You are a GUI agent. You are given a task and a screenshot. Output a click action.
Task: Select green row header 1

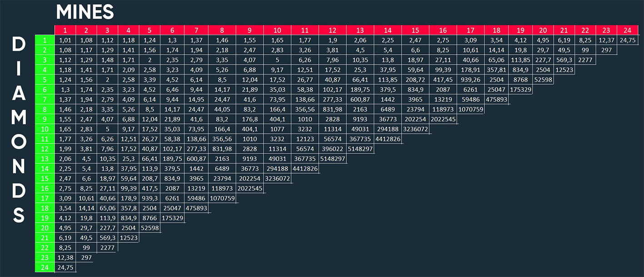pyautogui.click(x=44, y=40)
